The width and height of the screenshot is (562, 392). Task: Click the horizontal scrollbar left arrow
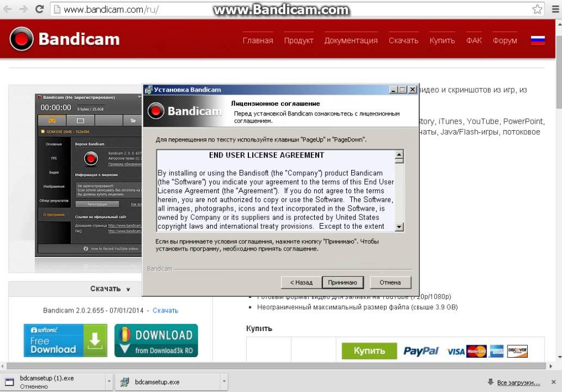pyautogui.click(x=3, y=366)
